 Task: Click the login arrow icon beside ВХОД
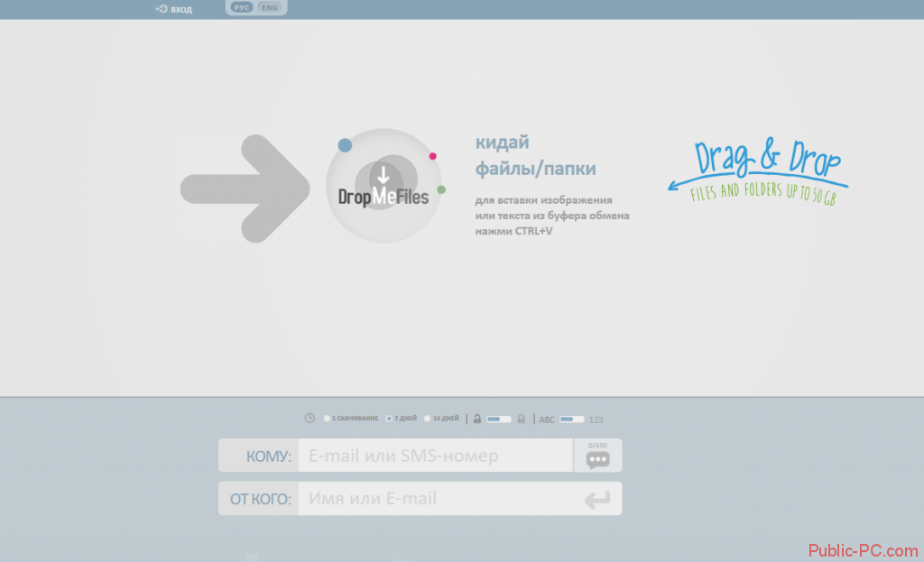coord(162,9)
